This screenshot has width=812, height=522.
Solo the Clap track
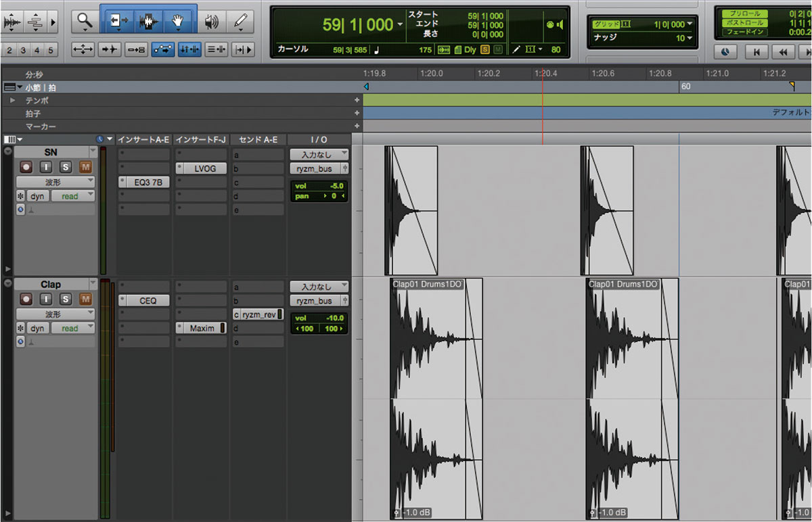coord(66,298)
